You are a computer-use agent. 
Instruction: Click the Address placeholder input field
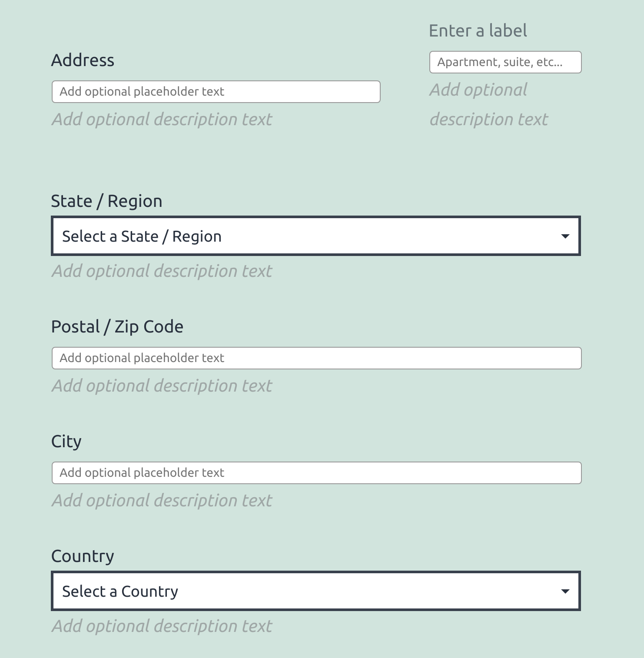(216, 92)
